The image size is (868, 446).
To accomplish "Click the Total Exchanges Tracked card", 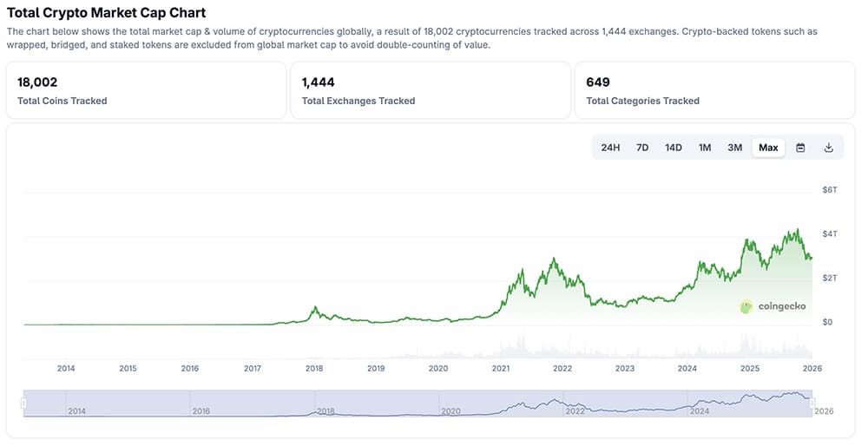I will click(x=431, y=90).
